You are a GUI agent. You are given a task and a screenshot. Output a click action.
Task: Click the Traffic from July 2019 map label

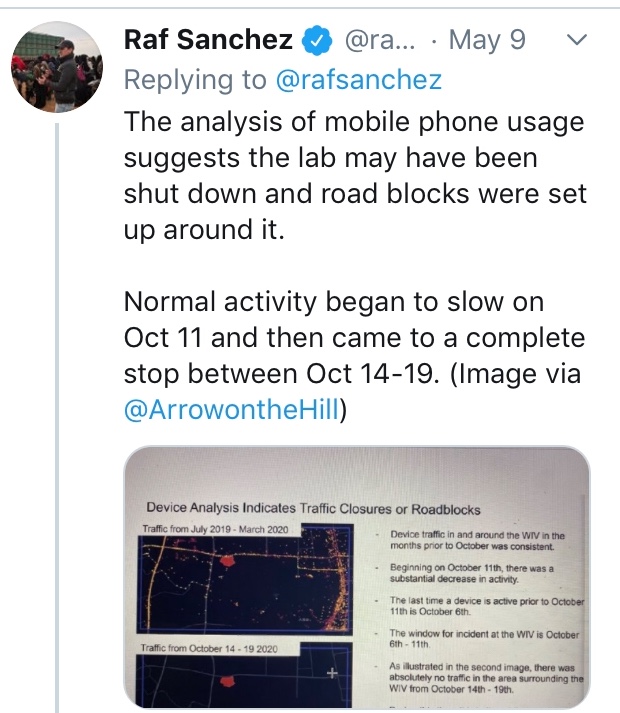[215, 529]
